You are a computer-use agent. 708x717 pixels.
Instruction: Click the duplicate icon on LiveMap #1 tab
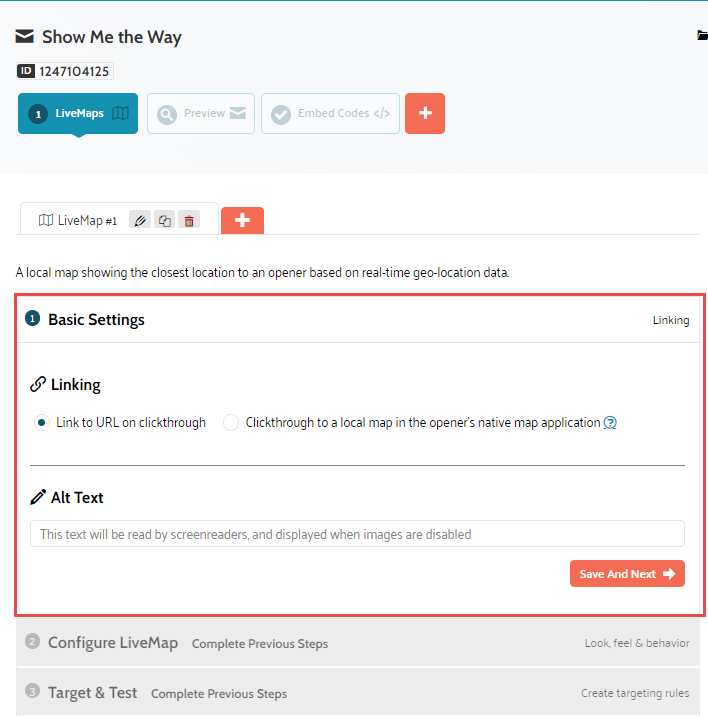click(165, 220)
